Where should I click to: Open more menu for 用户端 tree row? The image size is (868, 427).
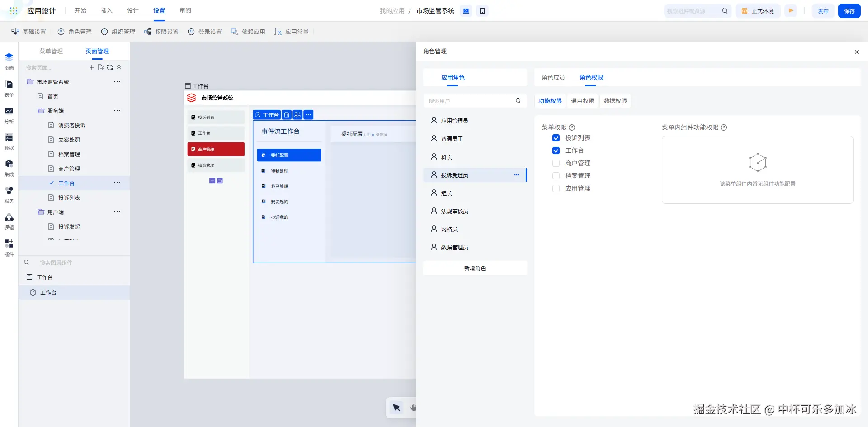[117, 211]
